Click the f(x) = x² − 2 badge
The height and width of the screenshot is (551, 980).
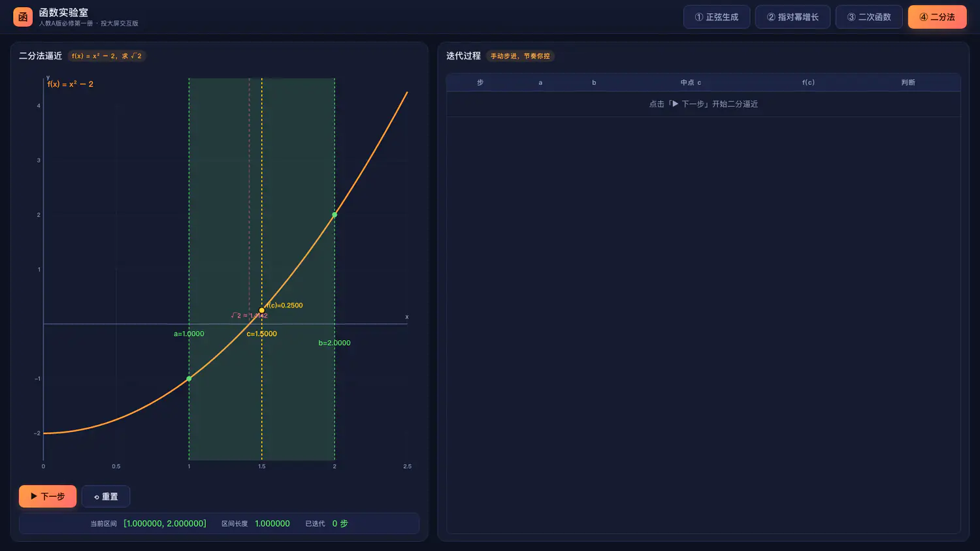pyautogui.click(x=106, y=56)
